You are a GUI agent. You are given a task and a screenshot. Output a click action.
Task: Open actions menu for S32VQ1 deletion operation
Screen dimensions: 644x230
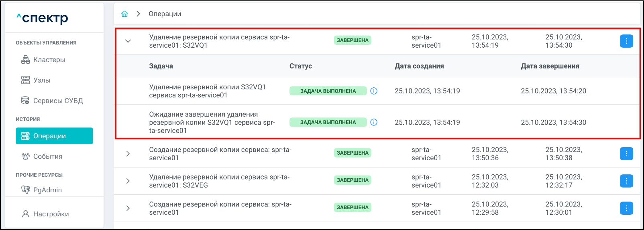tap(626, 41)
